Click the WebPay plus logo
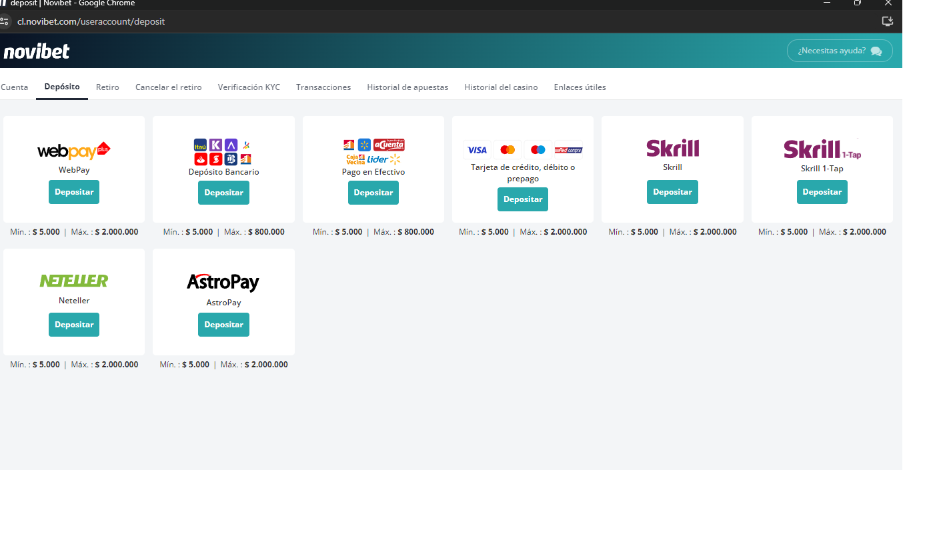The height and width of the screenshot is (560, 947). coord(74,151)
